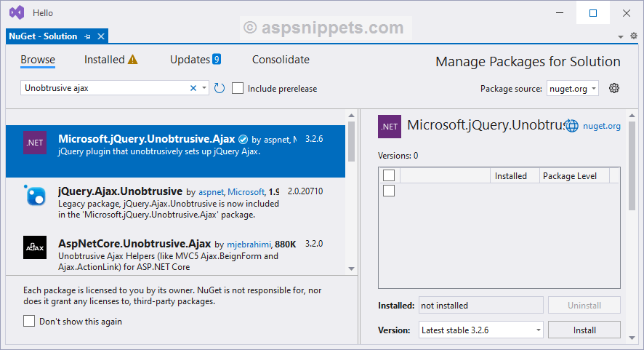644x350 pixels.
Task: Select the AspNetCore.Unobtrusive.Ajax package row
Action: (x=175, y=252)
